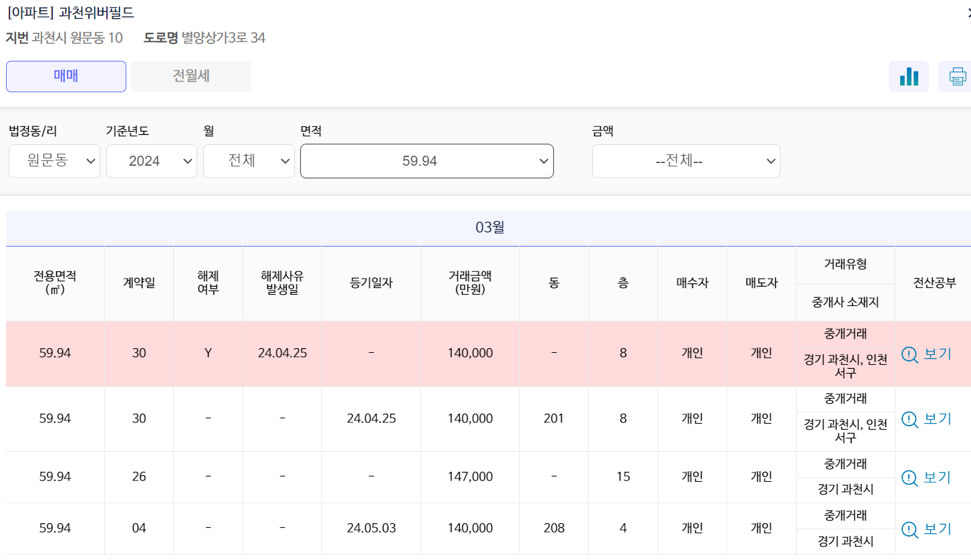Click the 해제여부 column header
This screenshot has width=971, height=560.
click(x=208, y=283)
